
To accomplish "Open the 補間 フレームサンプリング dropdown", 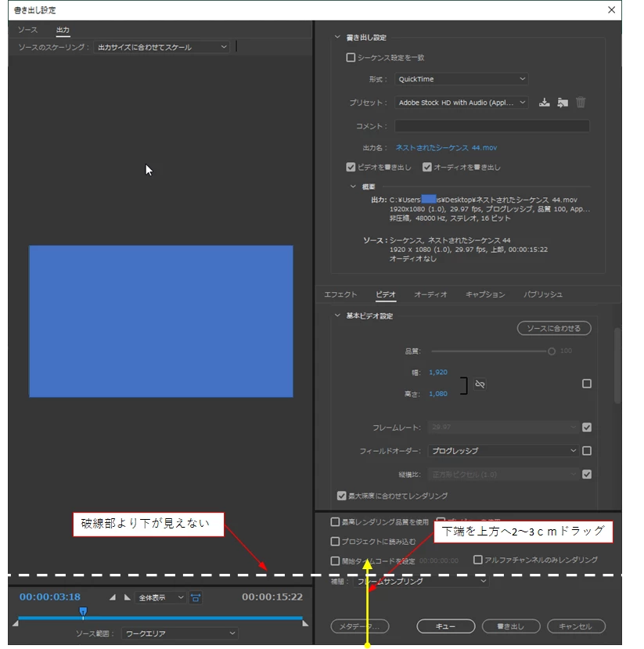I will click(421, 582).
